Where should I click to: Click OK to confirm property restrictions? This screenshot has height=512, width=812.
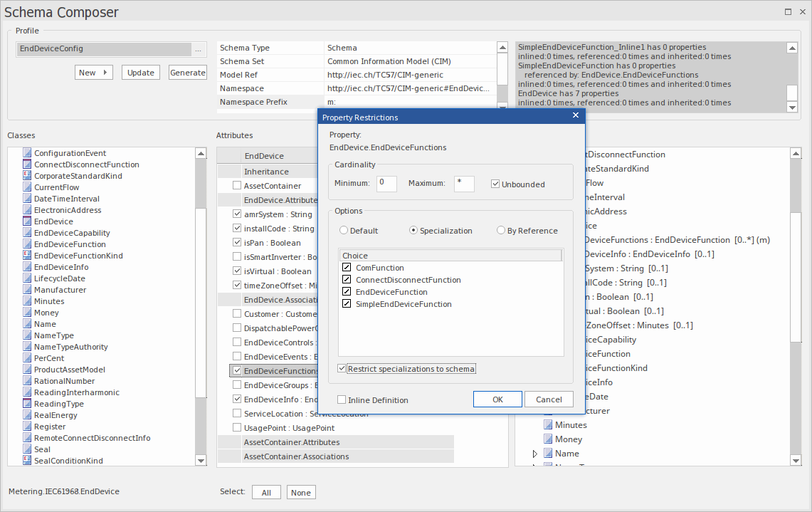pyautogui.click(x=497, y=399)
